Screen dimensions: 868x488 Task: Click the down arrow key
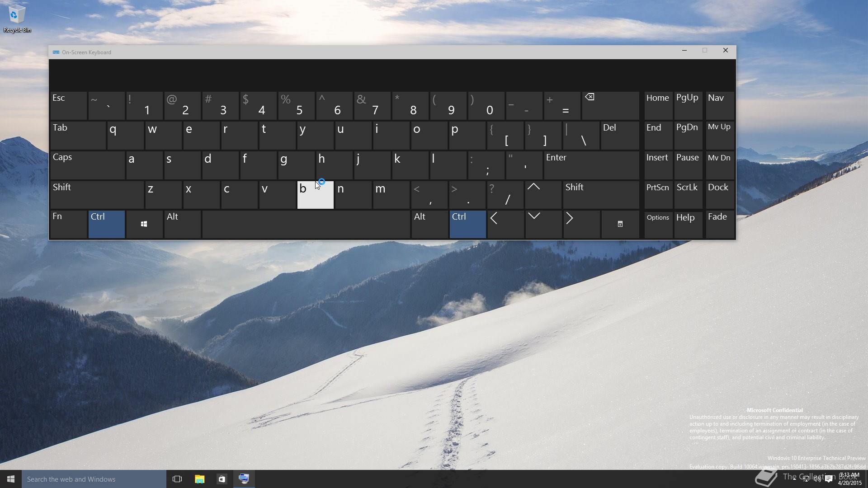point(543,224)
